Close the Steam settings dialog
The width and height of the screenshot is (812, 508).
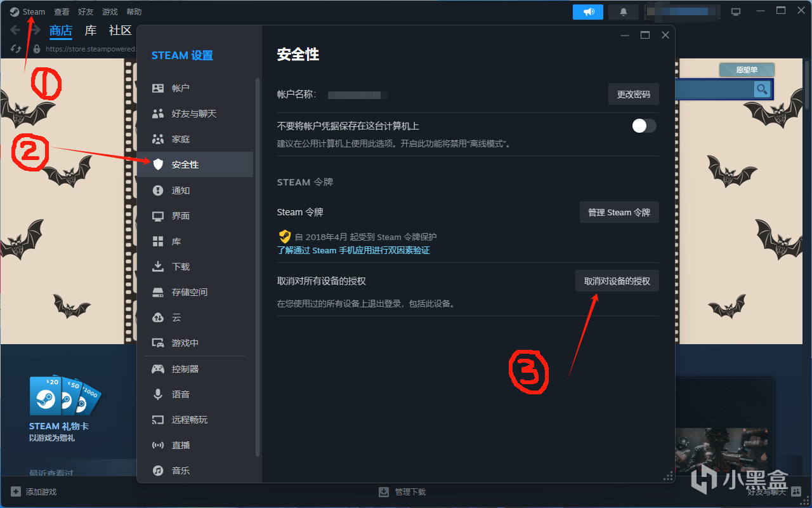point(665,35)
